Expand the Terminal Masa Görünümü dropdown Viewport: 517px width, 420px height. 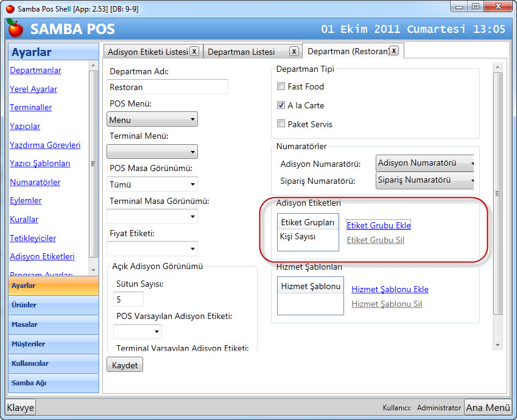click(x=152, y=217)
